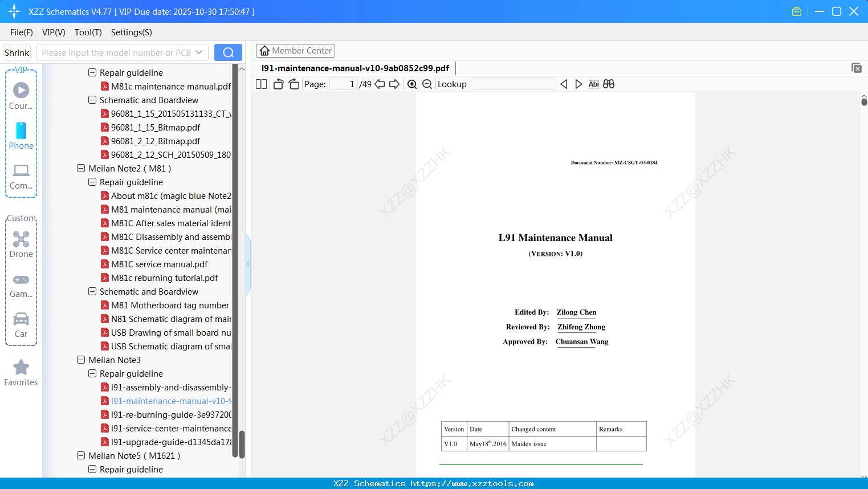This screenshot has height=489, width=868.
Task: Open the Member Center
Action: (x=295, y=50)
